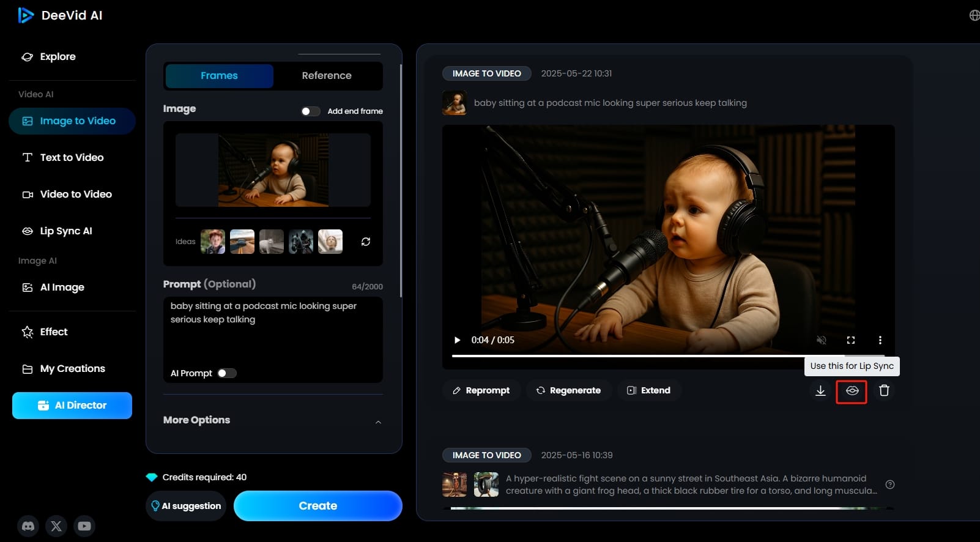Toggle the Add end frame switch

pos(311,111)
